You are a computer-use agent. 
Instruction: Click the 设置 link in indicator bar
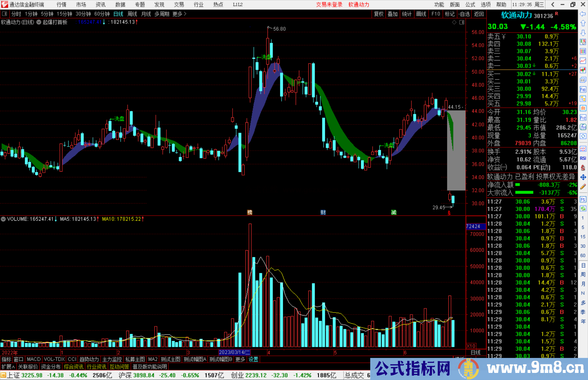[x=253, y=359]
